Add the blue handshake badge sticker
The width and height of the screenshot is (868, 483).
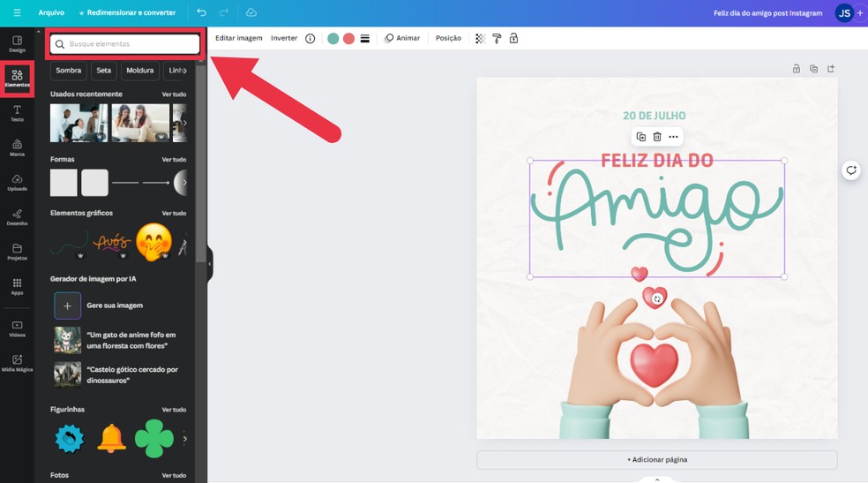pyautogui.click(x=70, y=439)
